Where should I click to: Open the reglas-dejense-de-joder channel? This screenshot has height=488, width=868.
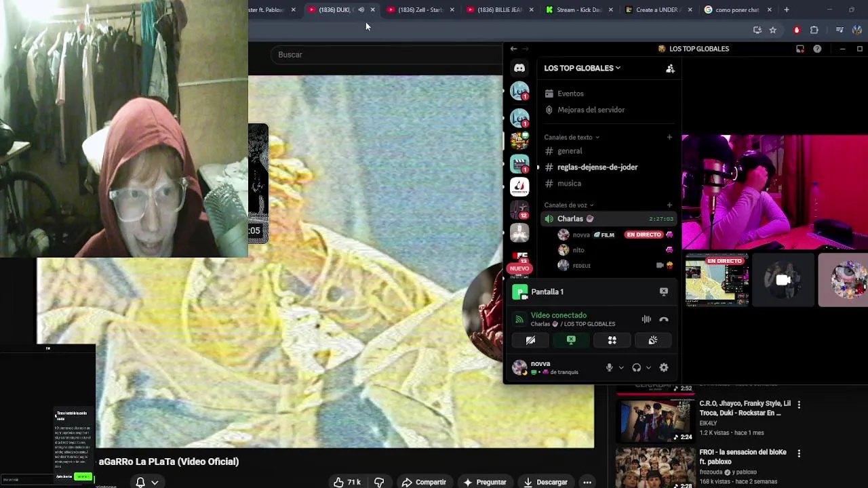597,167
